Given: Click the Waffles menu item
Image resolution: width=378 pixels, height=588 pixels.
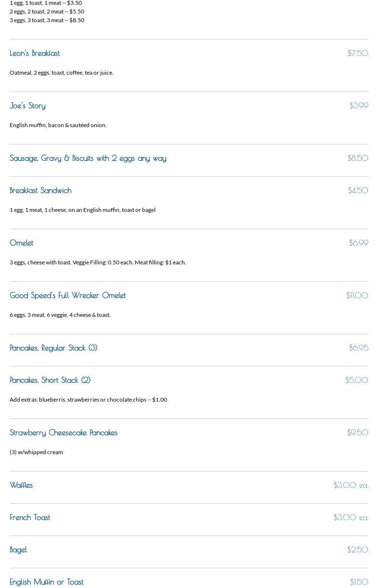Looking at the screenshot, I should tap(21, 485).
